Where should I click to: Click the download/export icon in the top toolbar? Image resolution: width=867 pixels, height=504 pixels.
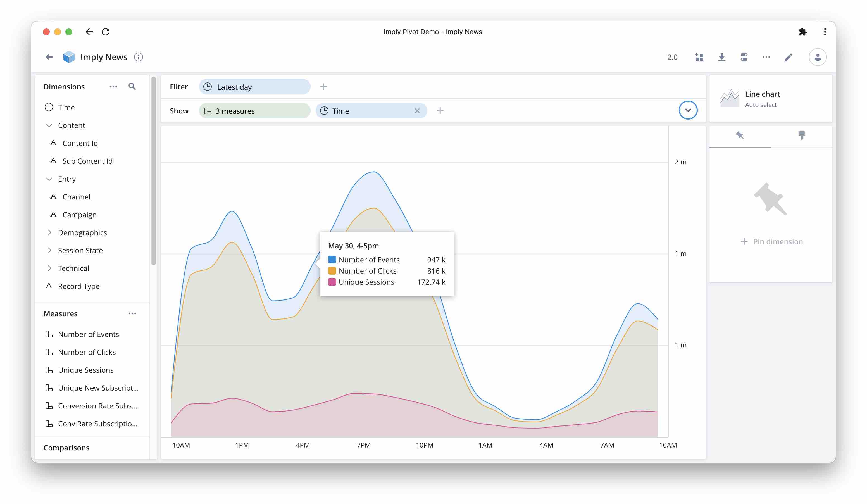coord(722,57)
